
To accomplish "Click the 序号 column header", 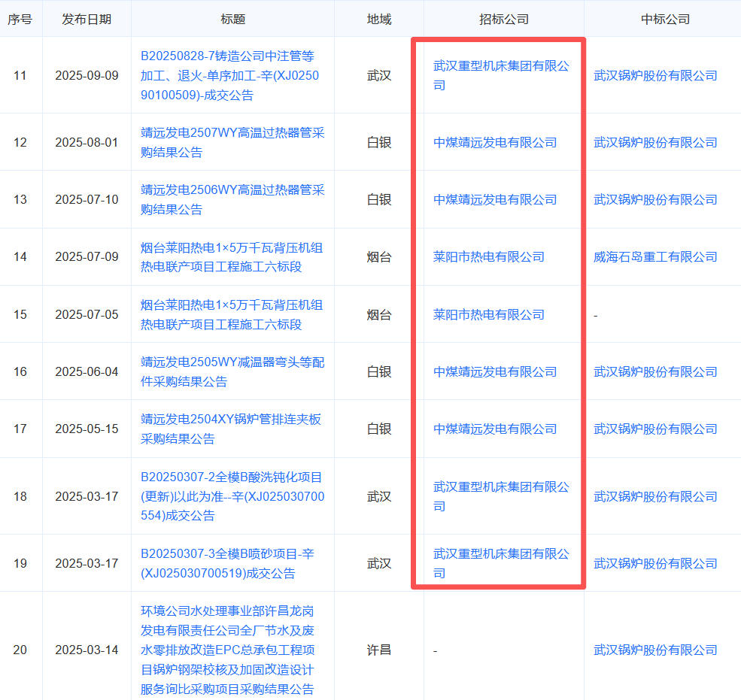I will (20, 19).
